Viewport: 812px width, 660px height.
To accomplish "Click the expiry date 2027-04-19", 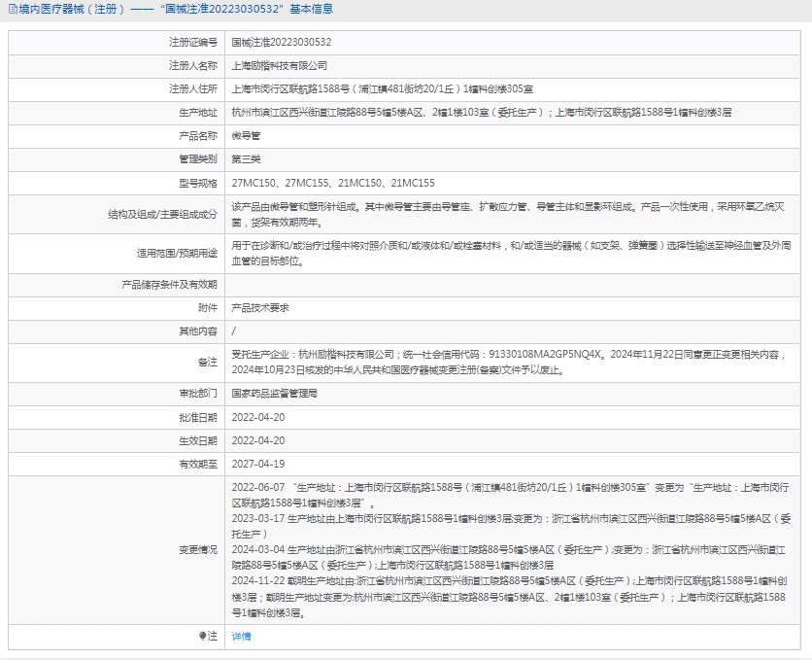I will [x=257, y=464].
